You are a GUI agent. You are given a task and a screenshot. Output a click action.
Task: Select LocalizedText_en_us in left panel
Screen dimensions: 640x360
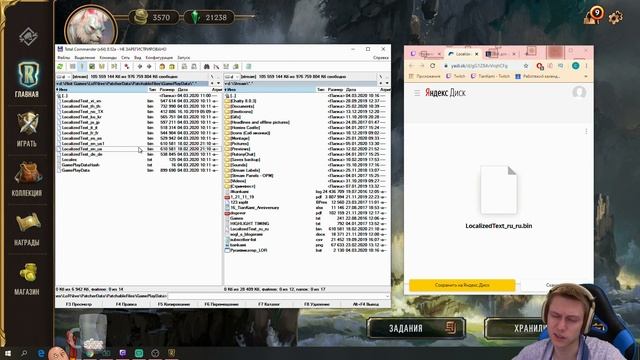(x=139, y=149)
